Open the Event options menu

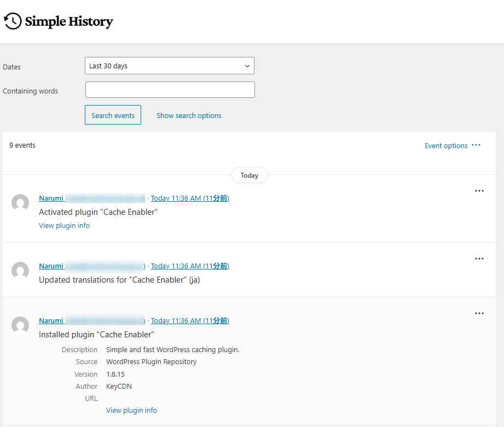[445, 146]
